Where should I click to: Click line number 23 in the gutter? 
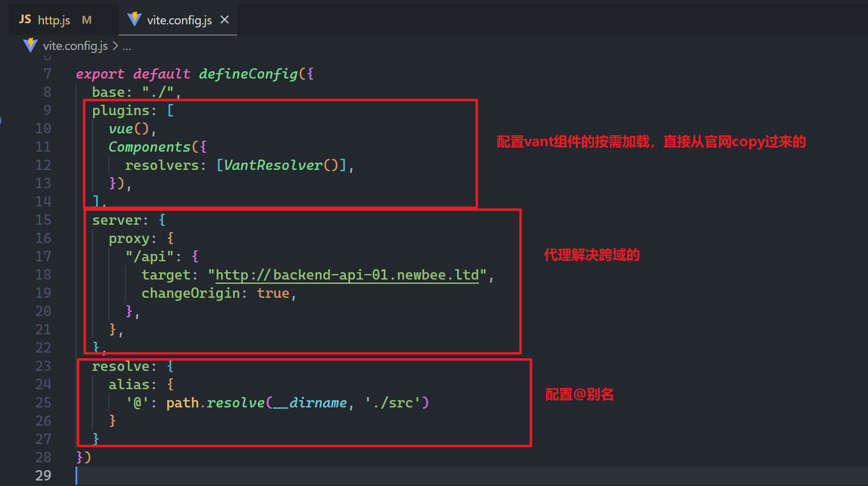(43, 366)
